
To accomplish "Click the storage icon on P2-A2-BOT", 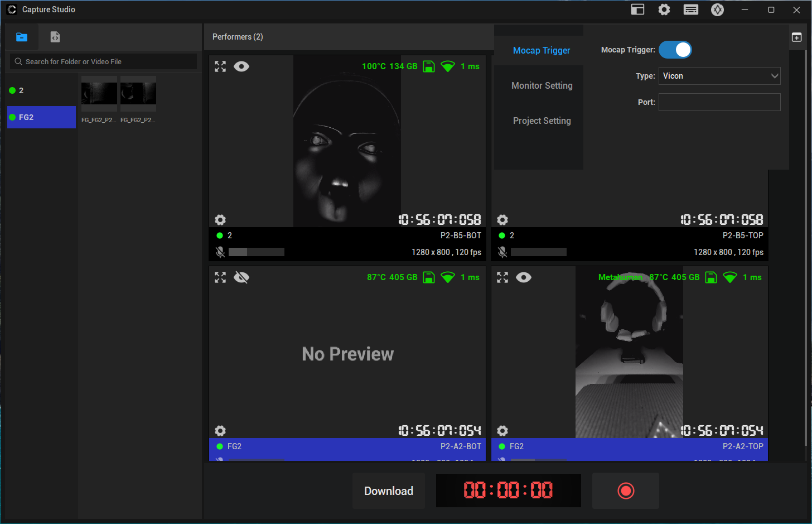I will pyautogui.click(x=429, y=277).
